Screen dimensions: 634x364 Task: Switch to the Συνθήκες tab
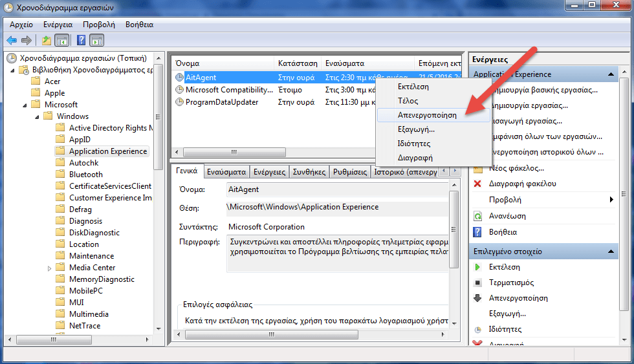[309, 172]
